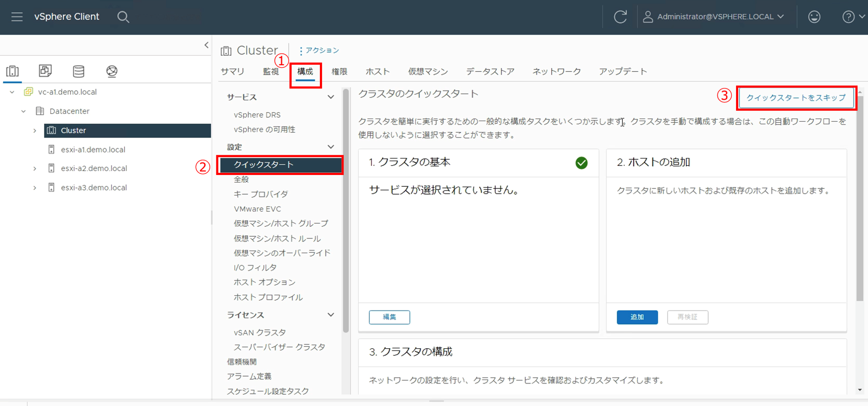
Task: Collapse the 設定 section
Action: (x=331, y=147)
